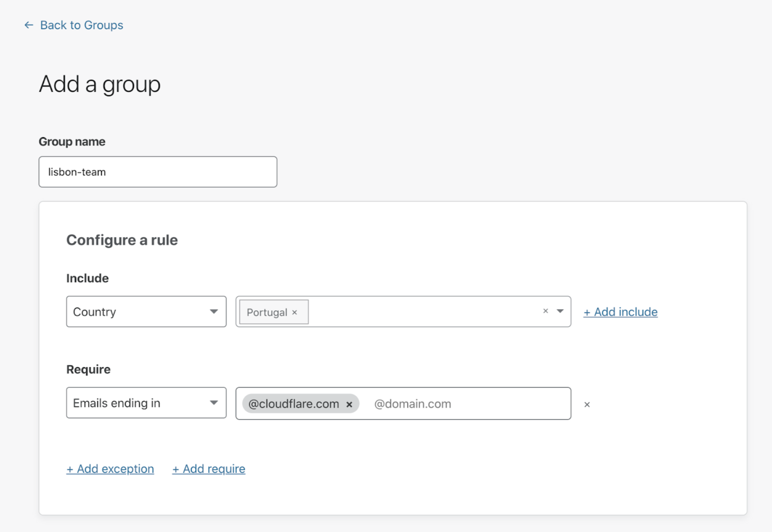Click the empty area of the country values field
The width and height of the screenshot is (772, 532).
point(422,312)
